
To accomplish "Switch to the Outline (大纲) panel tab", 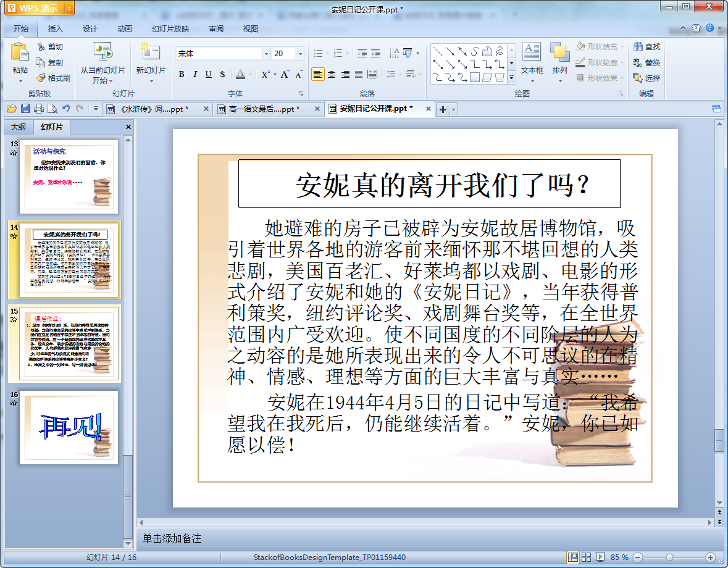I will pyautogui.click(x=19, y=127).
